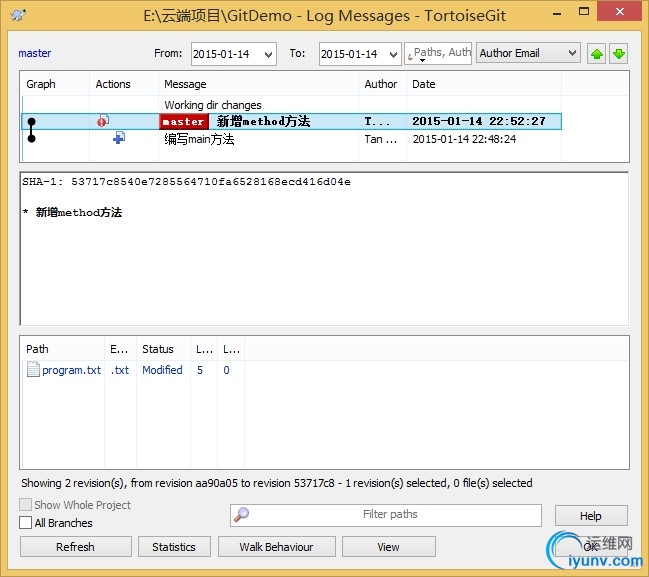Screen dimensions: 649x577
Task: Click the Path column header in file list
Action: click(63, 349)
